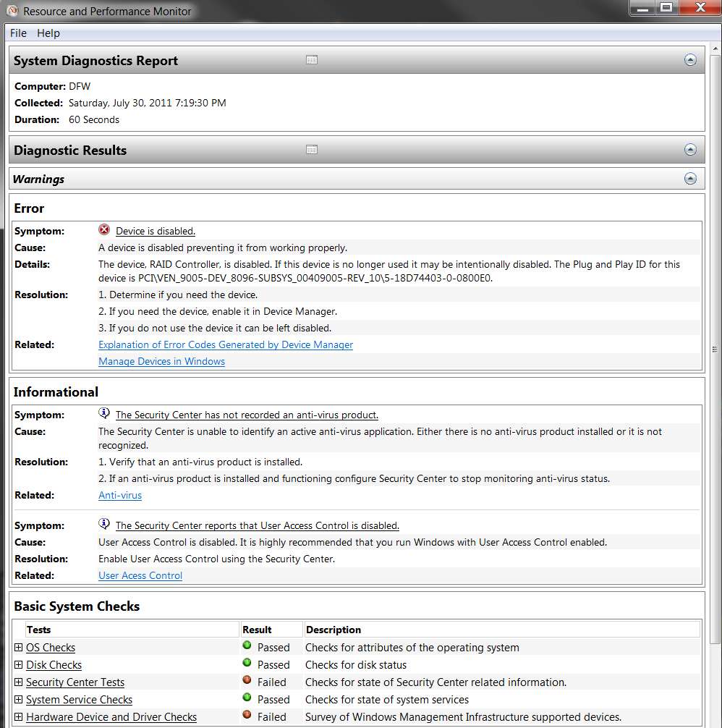Click the vertical scrollbar thumb
The image size is (722, 728).
[715, 349]
